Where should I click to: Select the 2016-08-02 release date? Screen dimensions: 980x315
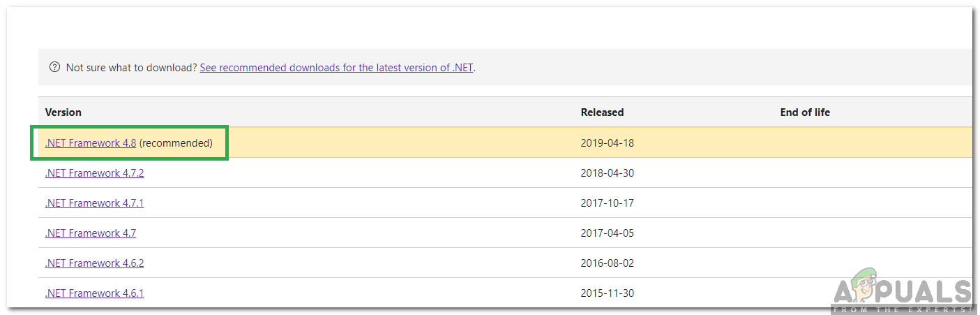click(607, 263)
